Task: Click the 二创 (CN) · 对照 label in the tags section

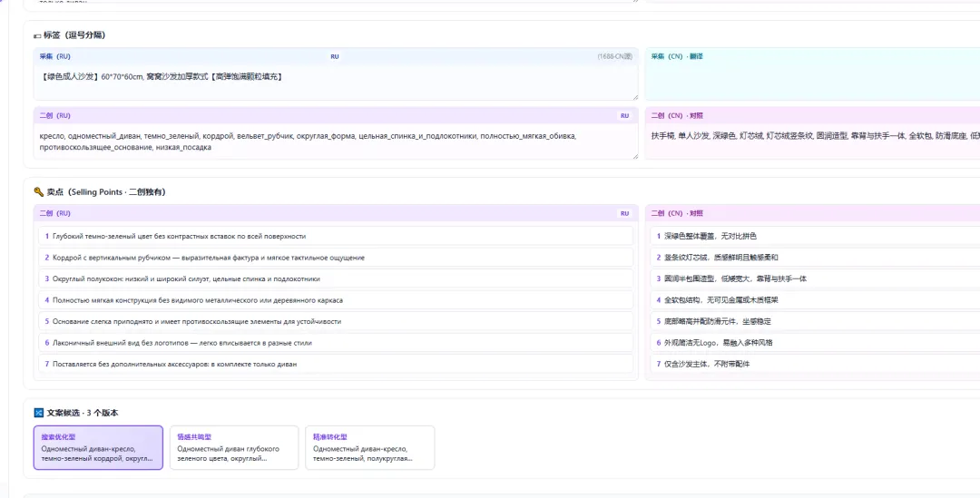Action: pyautogui.click(x=677, y=115)
